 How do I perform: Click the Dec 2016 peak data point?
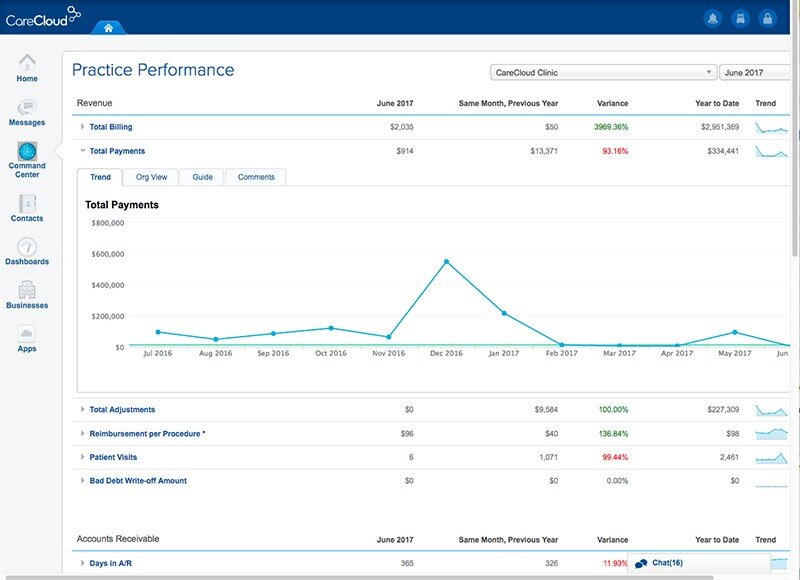pyautogui.click(x=446, y=262)
